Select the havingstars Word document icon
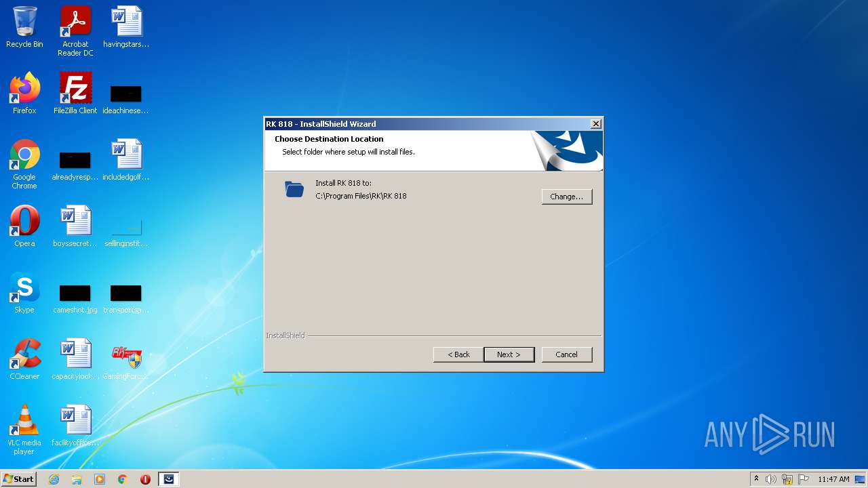The image size is (868, 488). (x=126, y=27)
